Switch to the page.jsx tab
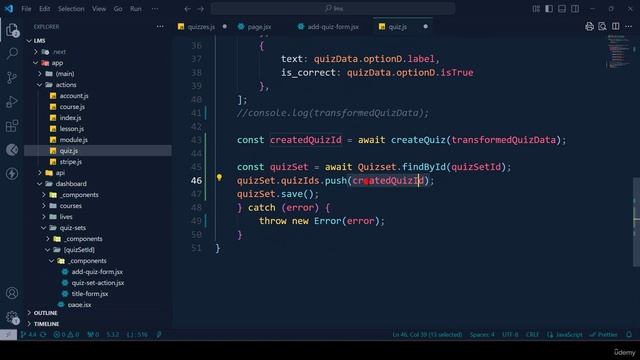The width and height of the screenshot is (640, 360). tap(260, 27)
